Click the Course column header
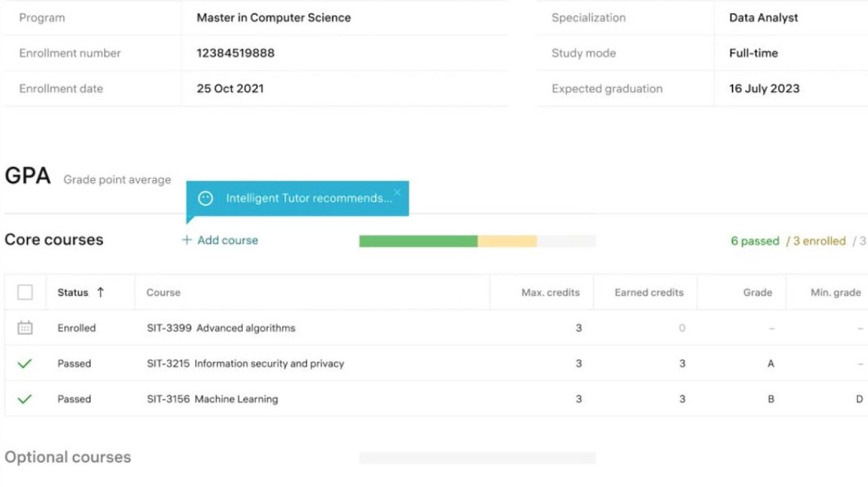868x487 pixels. pyautogui.click(x=163, y=292)
